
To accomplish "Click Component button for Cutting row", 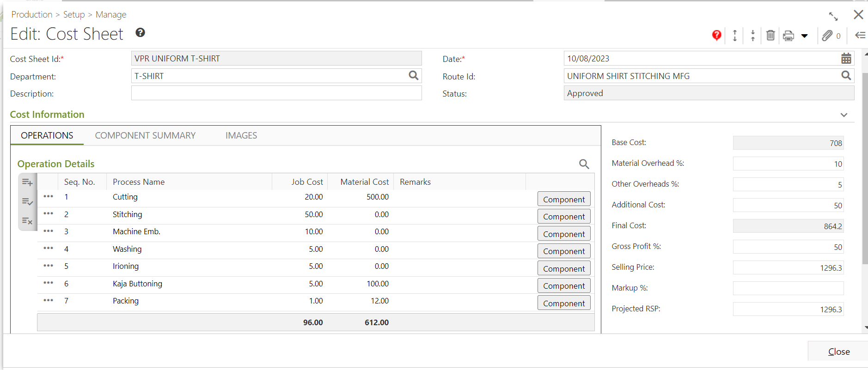I will tap(564, 199).
